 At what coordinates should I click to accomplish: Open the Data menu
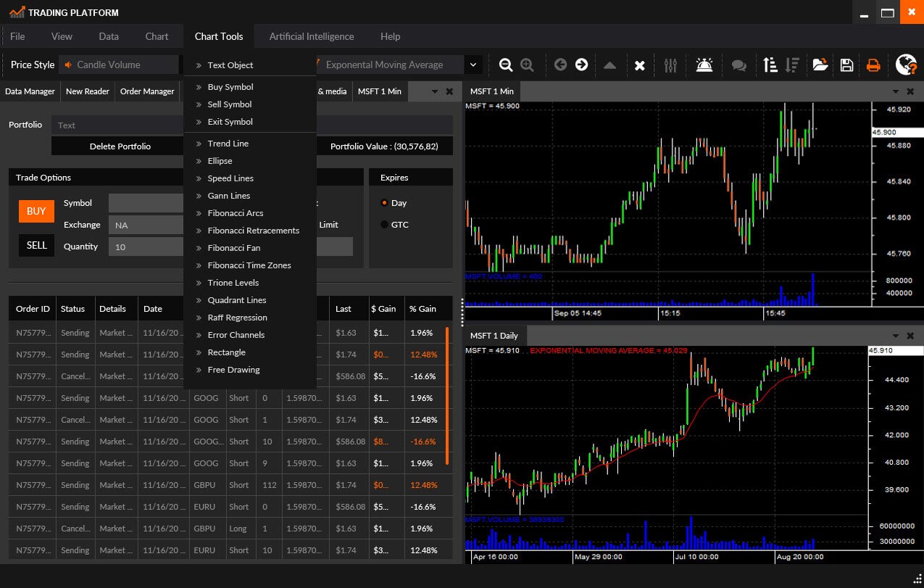pyautogui.click(x=109, y=36)
